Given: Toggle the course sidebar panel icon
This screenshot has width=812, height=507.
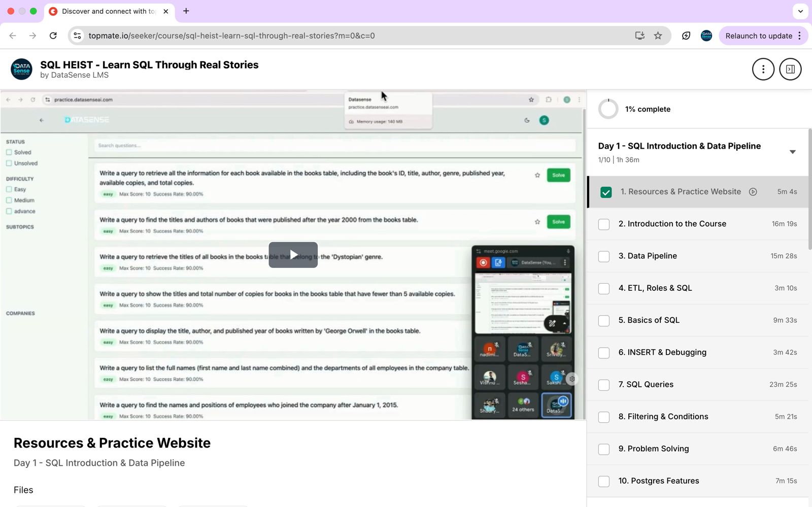Looking at the screenshot, I should tap(790, 69).
